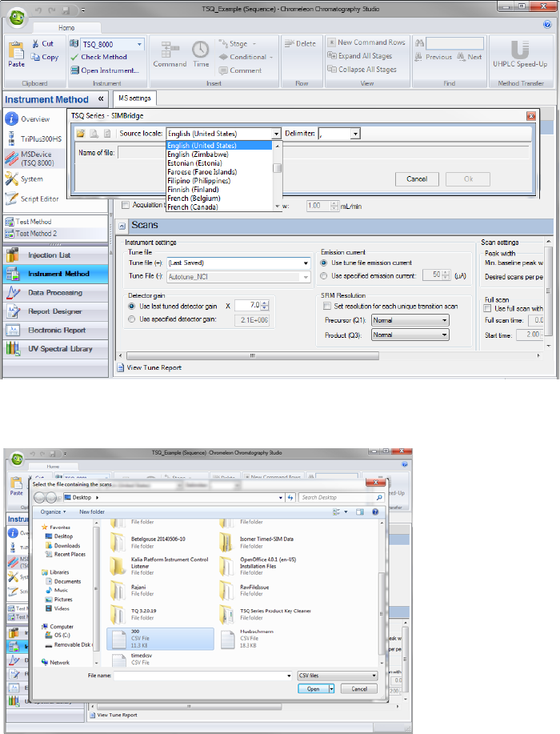The height and width of the screenshot is (734, 560).
Task: Switch to MS settings tab
Action: click(x=134, y=98)
